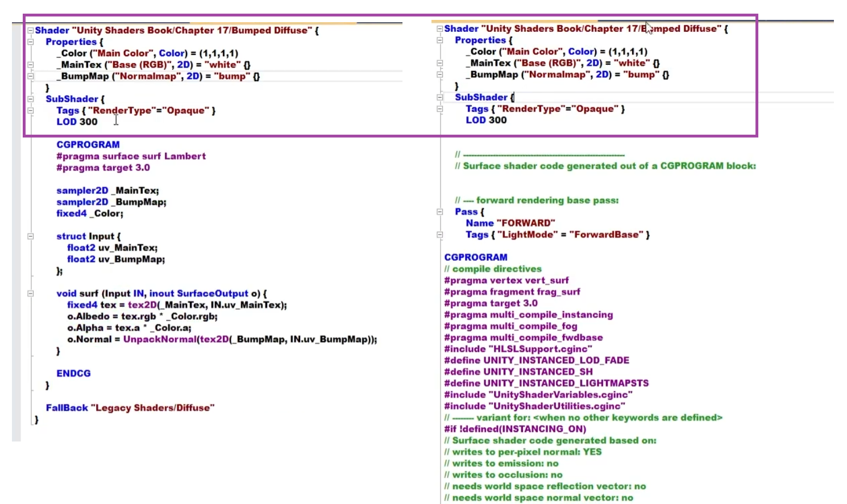Click the 'sampler2D _MainTex;' line
The height and width of the screenshot is (504, 847).
(107, 190)
